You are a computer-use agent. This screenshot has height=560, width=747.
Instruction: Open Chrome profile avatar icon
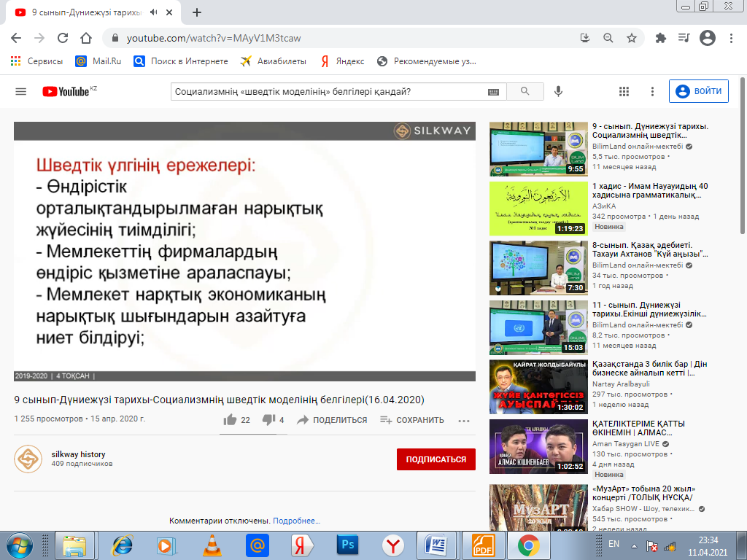708,38
